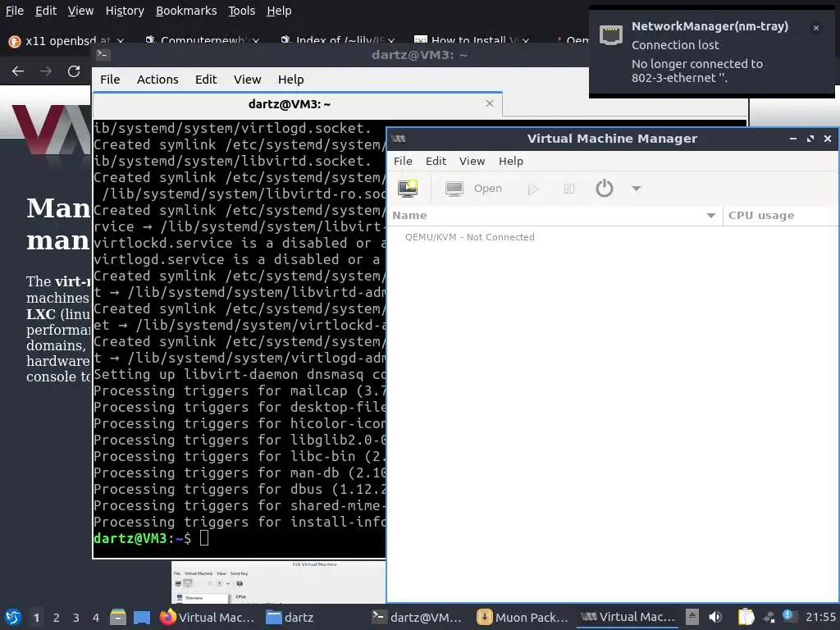
Task: Switch to workspace 3 in the pager
Action: (x=76, y=618)
